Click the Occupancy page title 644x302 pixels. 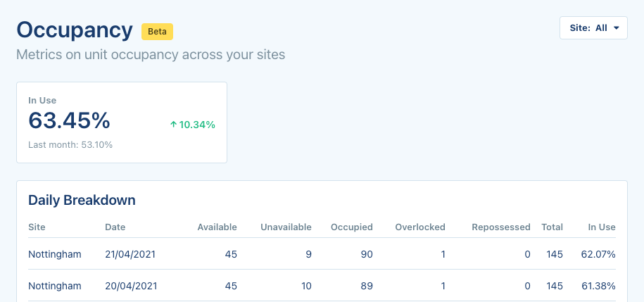[x=75, y=30]
